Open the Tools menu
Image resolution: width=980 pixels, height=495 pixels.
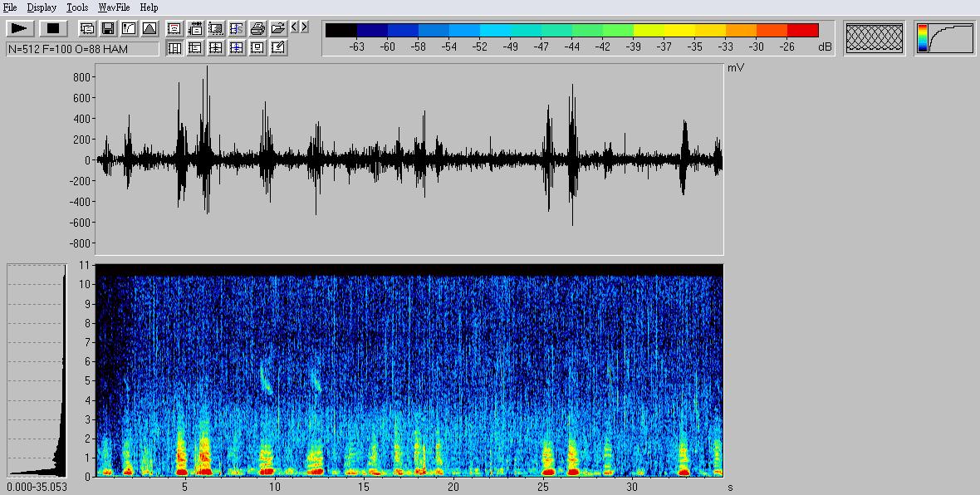77,7
